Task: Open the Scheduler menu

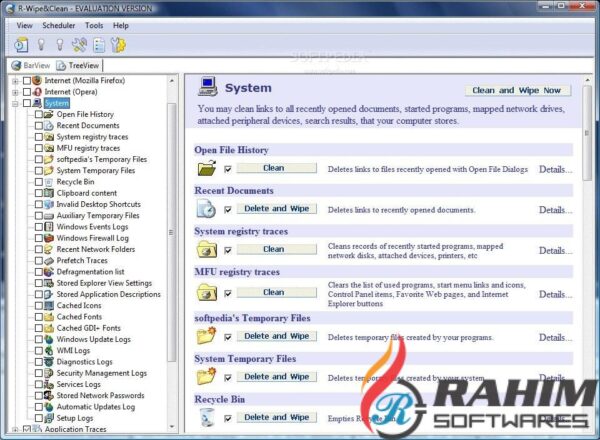Action: [x=59, y=26]
